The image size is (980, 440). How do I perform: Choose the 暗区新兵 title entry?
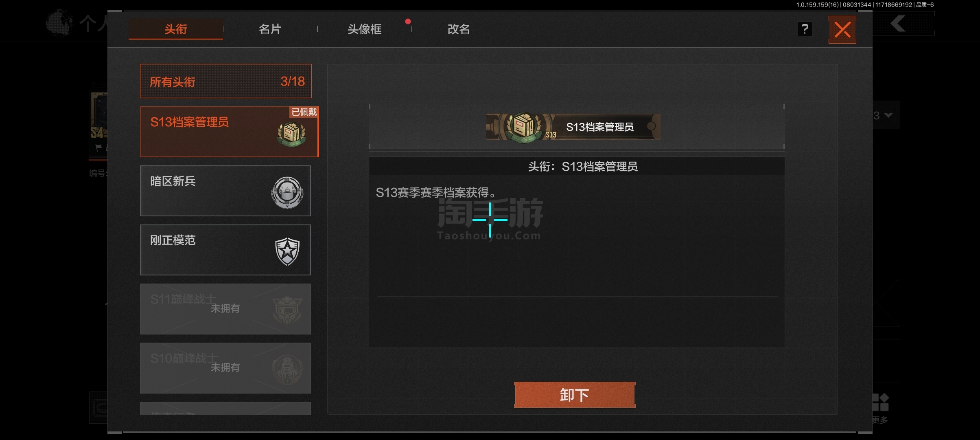pos(225,191)
